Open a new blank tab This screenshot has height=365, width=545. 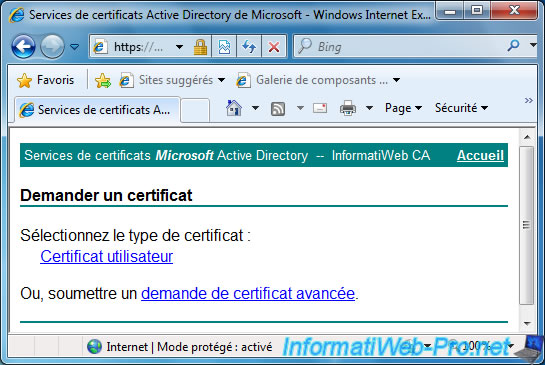tap(195, 111)
